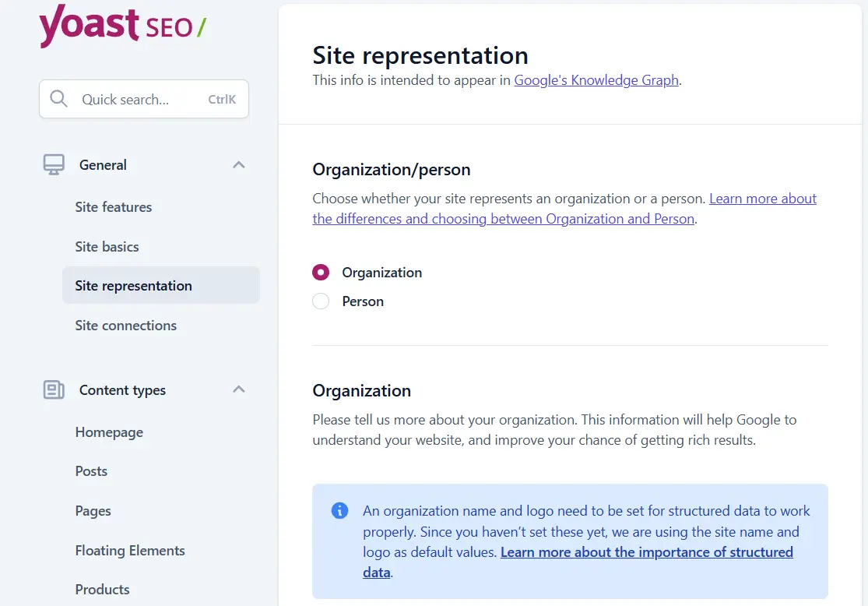Collapse the Content types section chevron

[238, 389]
